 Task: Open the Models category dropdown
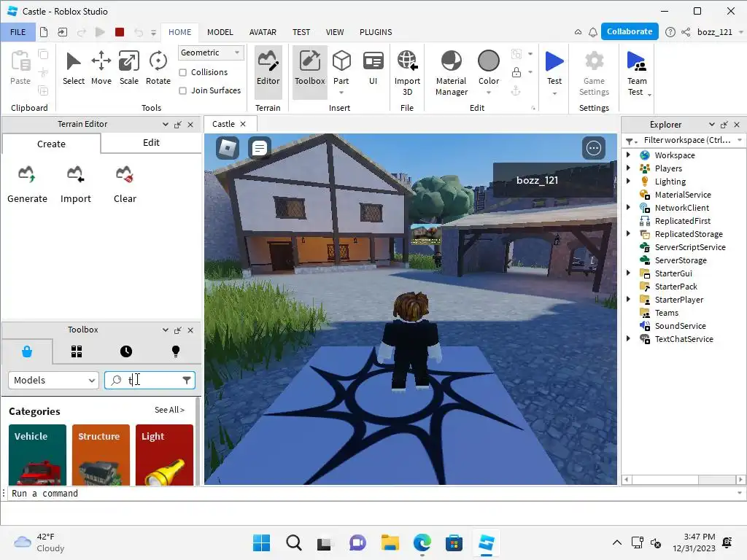(53, 380)
